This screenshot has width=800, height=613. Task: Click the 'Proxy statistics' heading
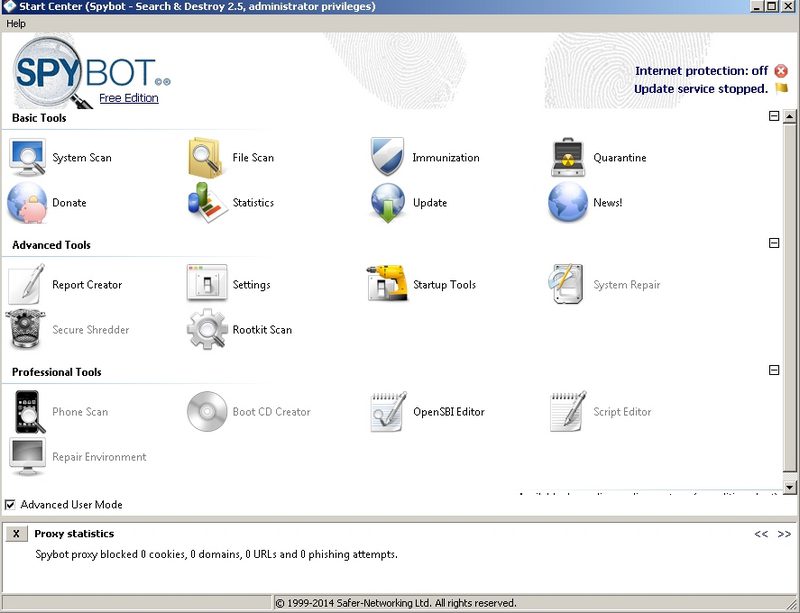coord(74,534)
